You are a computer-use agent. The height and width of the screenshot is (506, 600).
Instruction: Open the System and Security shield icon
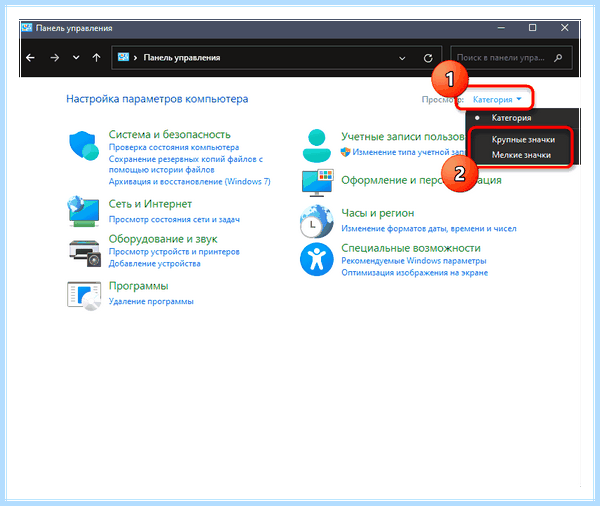84,145
